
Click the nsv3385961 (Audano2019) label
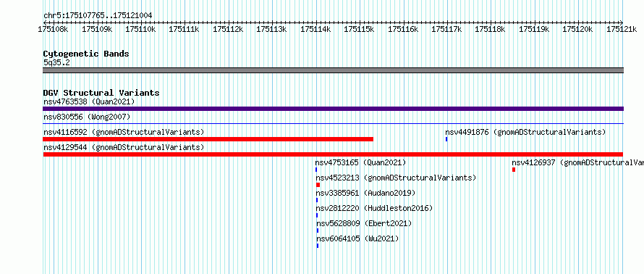click(365, 193)
